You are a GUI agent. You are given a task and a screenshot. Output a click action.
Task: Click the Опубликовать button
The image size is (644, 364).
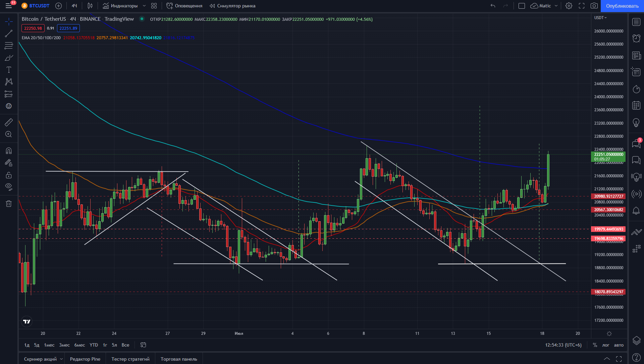coord(622,6)
